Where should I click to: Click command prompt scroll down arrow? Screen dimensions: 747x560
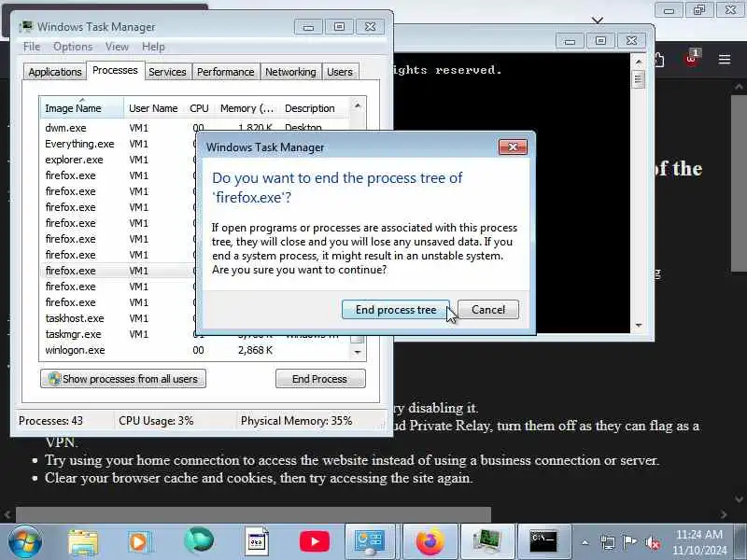pos(639,325)
